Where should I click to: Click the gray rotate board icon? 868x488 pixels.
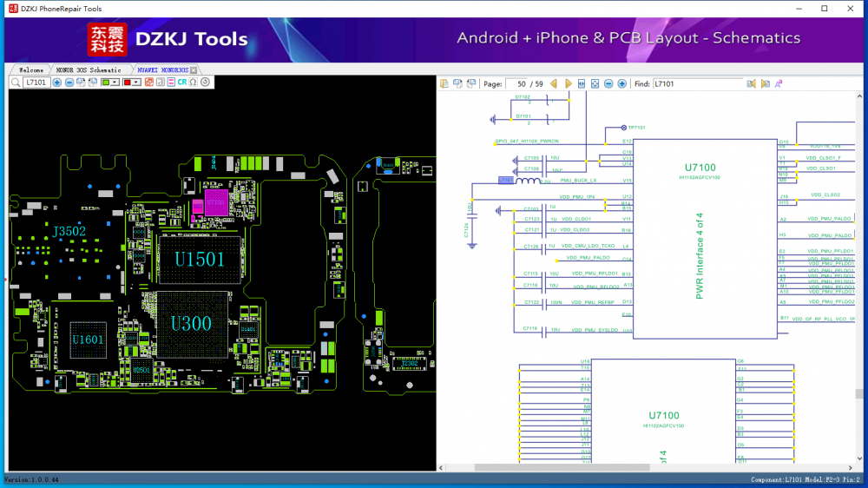coord(160,82)
